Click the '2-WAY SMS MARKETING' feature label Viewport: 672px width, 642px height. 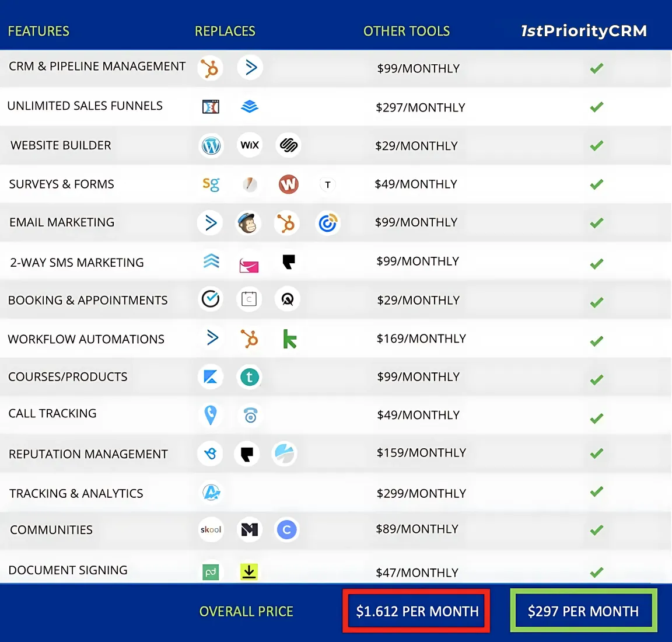77,263
